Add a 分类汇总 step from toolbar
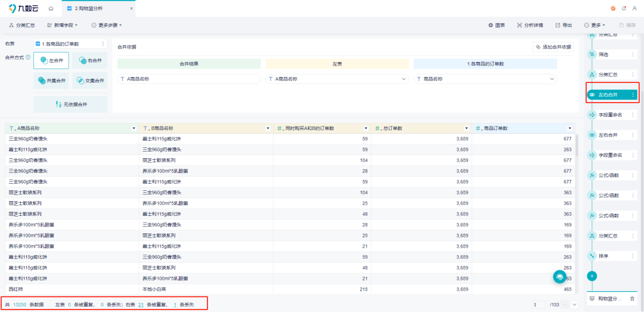 coord(22,26)
